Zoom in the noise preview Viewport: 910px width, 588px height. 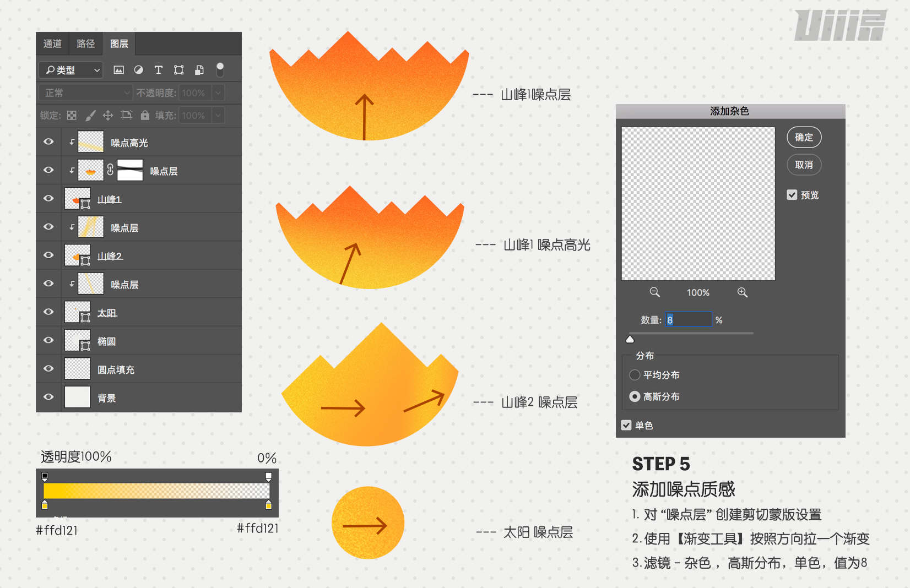[x=743, y=292]
